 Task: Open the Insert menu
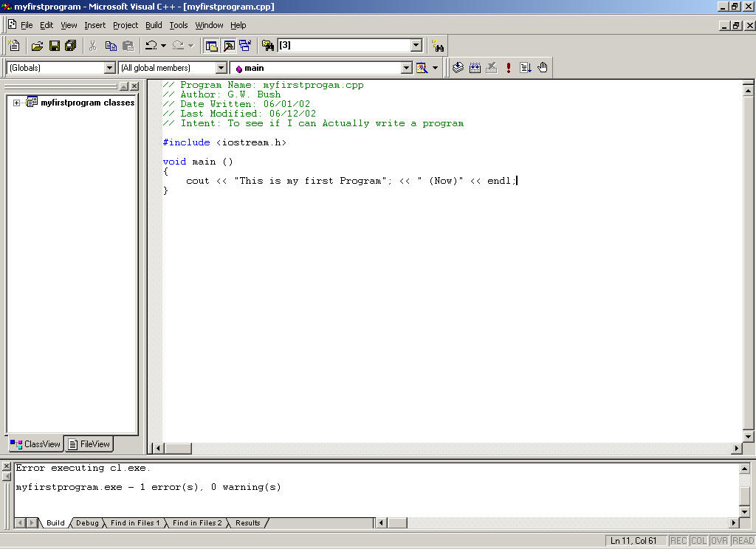94,25
